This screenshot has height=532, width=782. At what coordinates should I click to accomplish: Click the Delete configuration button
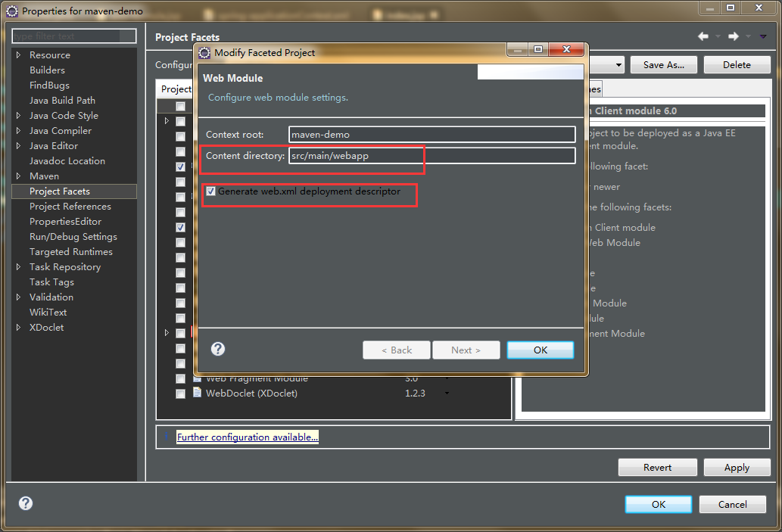pos(737,65)
